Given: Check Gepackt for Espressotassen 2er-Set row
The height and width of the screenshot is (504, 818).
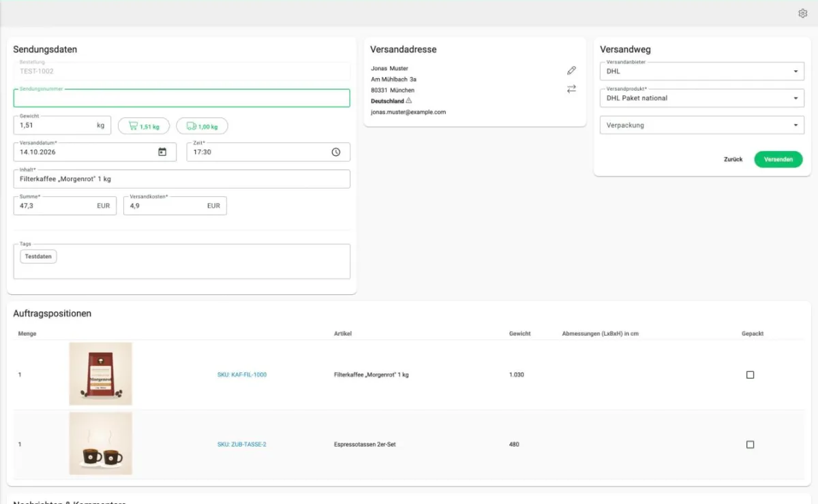Looking at the screenshot, I should tap(751, 445).
